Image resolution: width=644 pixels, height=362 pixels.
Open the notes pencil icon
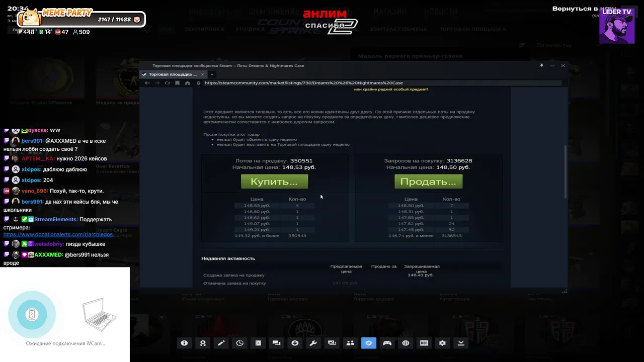(221, 343)
